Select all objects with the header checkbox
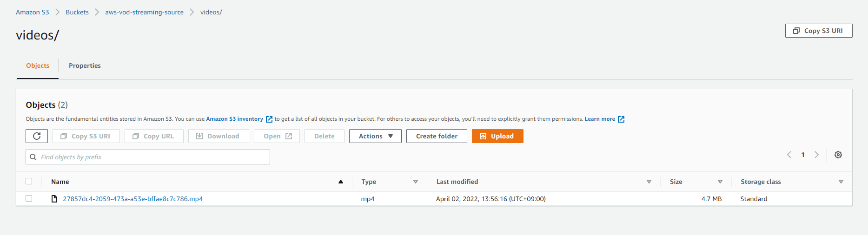Viewport: 868px width, 235px height. (x=29, y=181)
